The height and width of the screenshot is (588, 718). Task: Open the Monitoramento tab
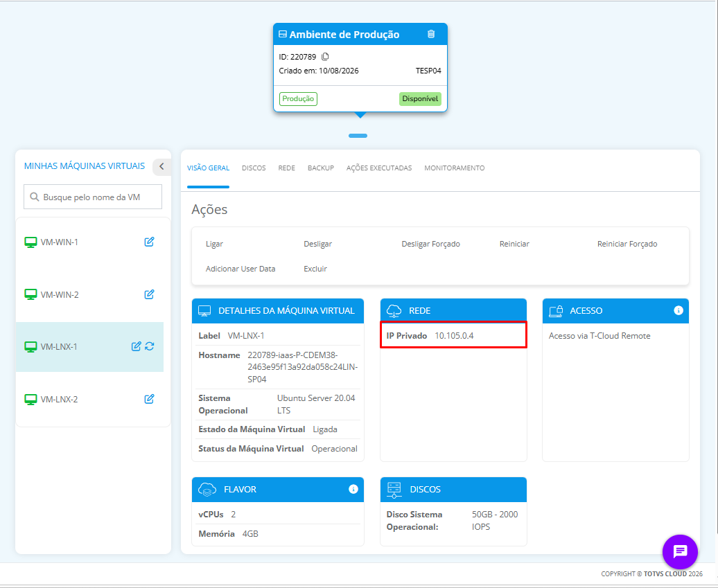click(x=454, y=168)
